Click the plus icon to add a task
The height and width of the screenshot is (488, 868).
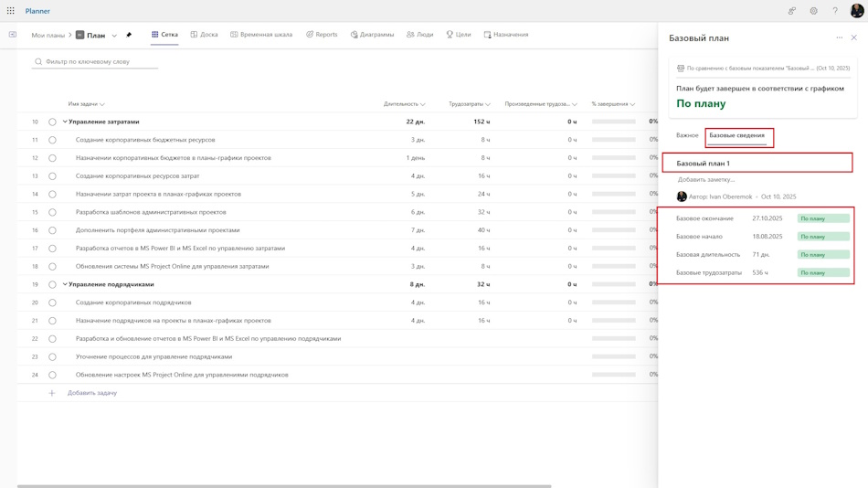click(51, 393)
